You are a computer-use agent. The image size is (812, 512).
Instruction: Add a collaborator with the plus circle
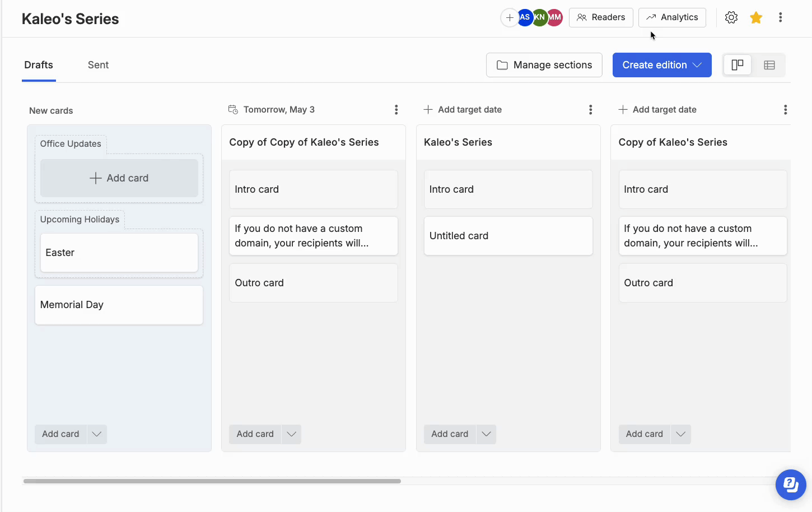click(x=510, y=17)
